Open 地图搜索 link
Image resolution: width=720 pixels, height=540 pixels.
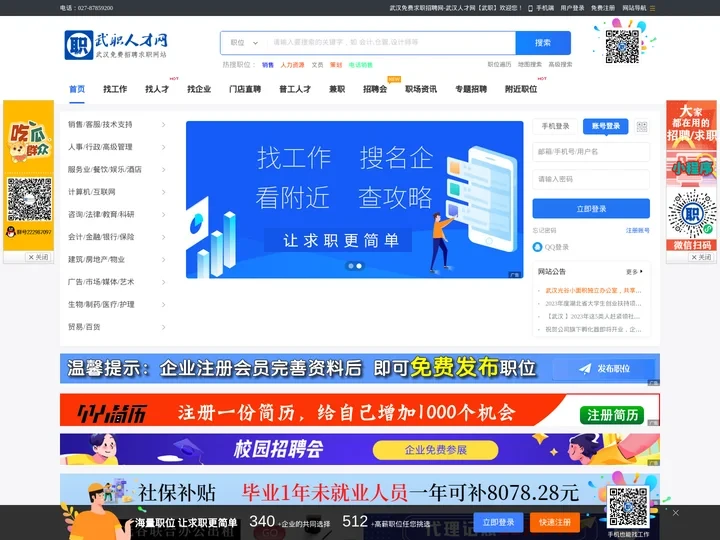(x=530, y=65)
